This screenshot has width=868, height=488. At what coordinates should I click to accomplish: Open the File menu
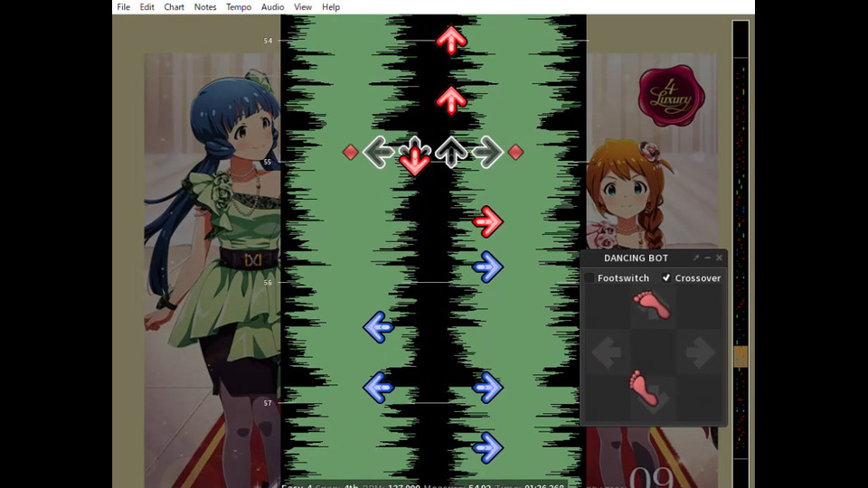coord(124,7)
